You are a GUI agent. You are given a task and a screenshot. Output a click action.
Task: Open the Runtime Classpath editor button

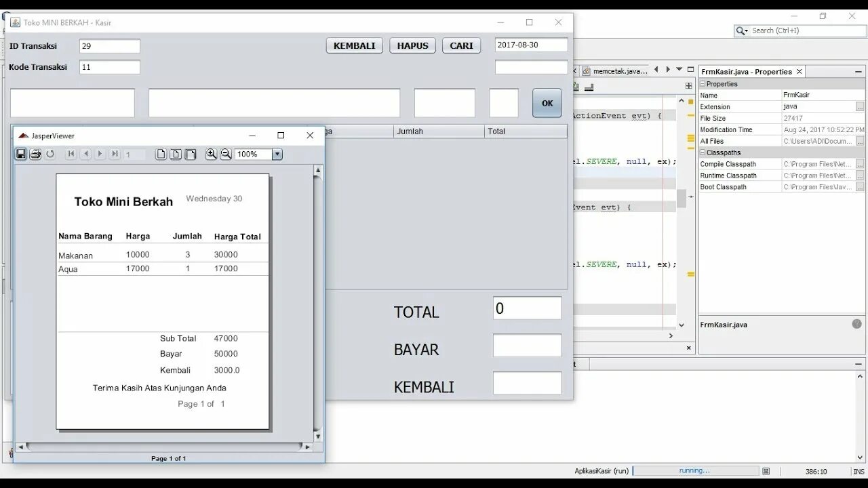860,176
